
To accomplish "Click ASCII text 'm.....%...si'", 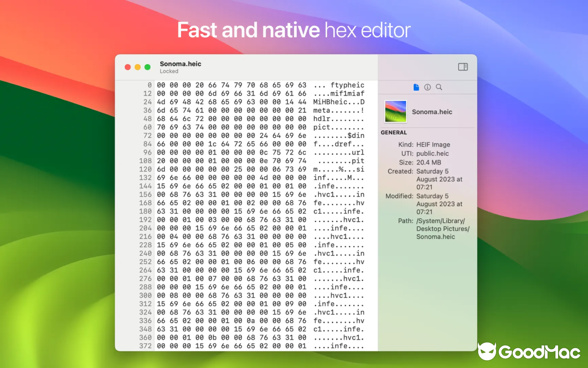I will click(339, 169).
